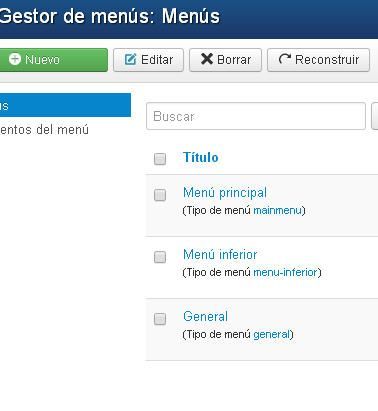Viewport: 378px width, 411px height.
Task: Open the Menú principal menu link
Action: coord(225,192)
